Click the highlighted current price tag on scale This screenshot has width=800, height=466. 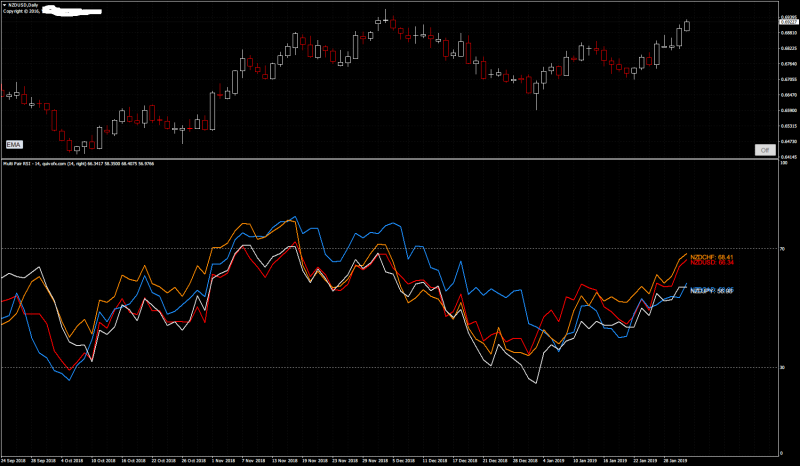(789, 22)
